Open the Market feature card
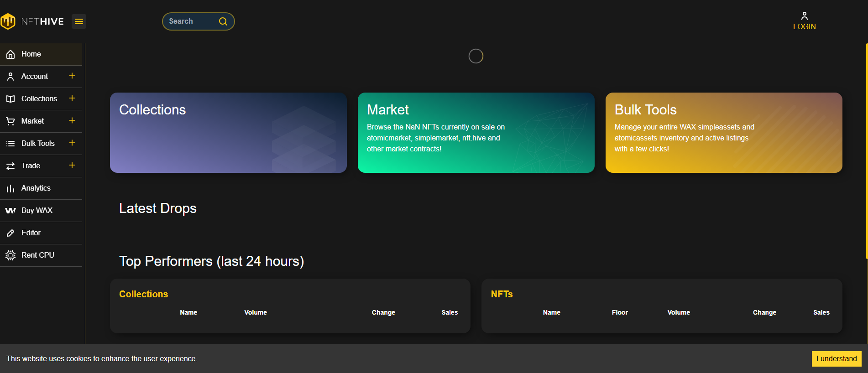Image resolution: width=868 pixels, height=373 pixels. (476, 133)
